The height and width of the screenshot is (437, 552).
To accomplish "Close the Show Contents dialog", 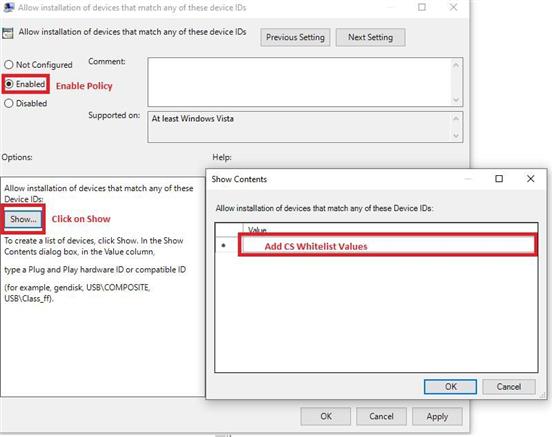I will (531, 179).
